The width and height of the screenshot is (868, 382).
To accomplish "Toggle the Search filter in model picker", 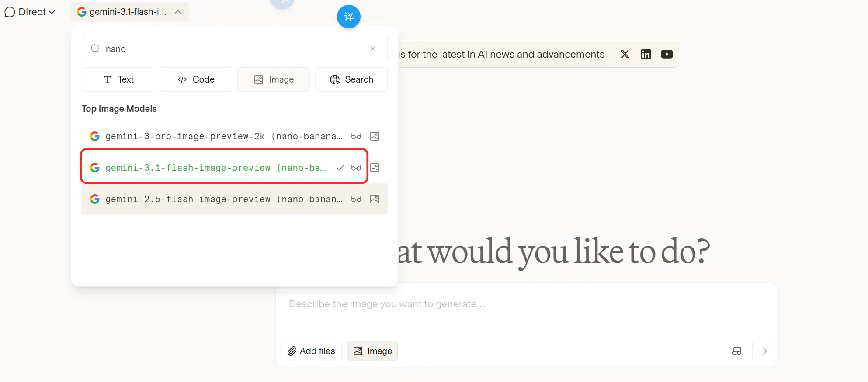I will [x=351, y=79].
